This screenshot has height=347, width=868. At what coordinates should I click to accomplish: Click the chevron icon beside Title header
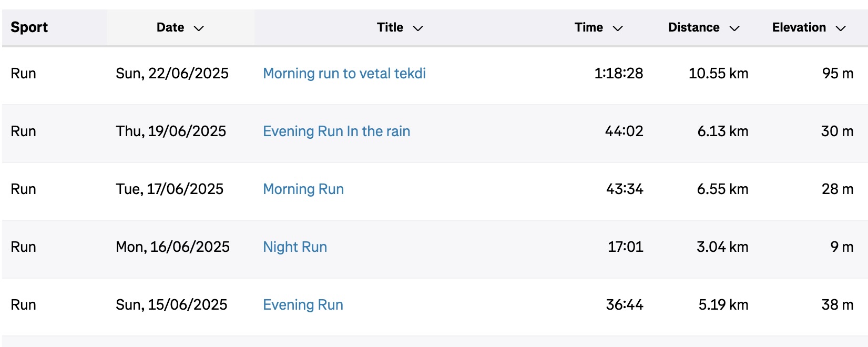[x=418, y=28]
